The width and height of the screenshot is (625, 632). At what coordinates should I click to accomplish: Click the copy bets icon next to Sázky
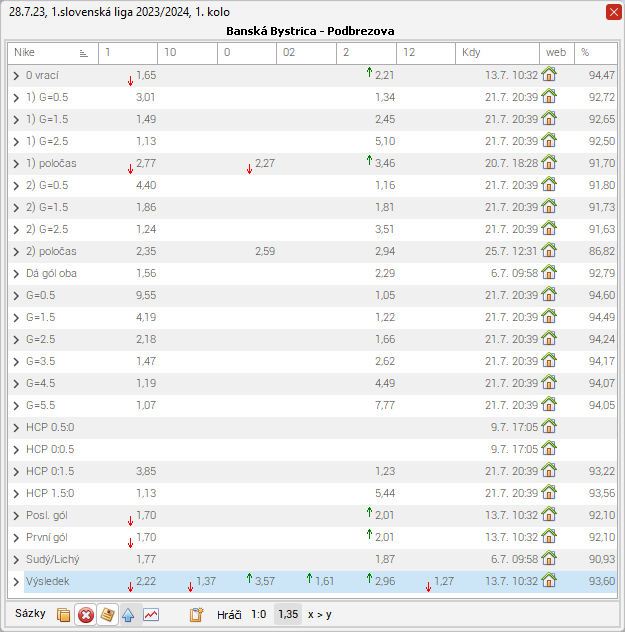click(63, 615)
